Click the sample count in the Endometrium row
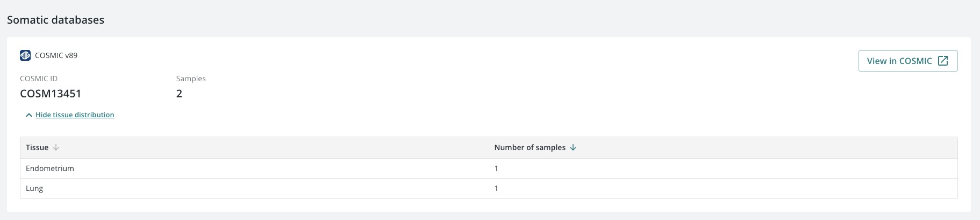 496,168
